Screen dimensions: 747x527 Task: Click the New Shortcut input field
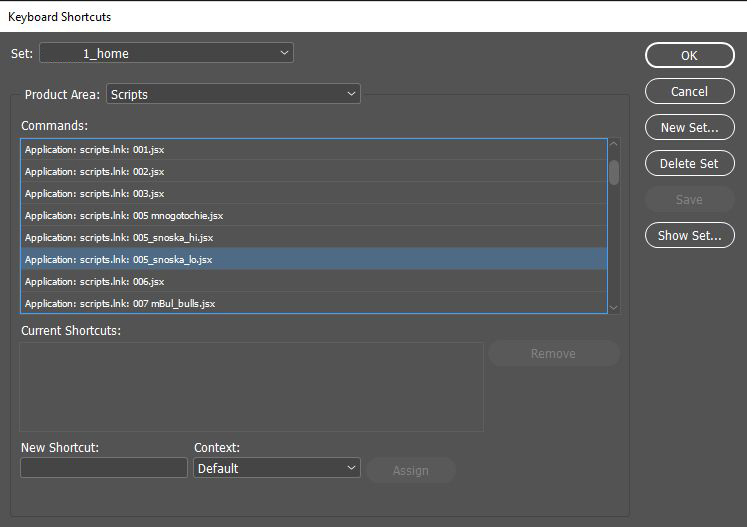[104, 468]
